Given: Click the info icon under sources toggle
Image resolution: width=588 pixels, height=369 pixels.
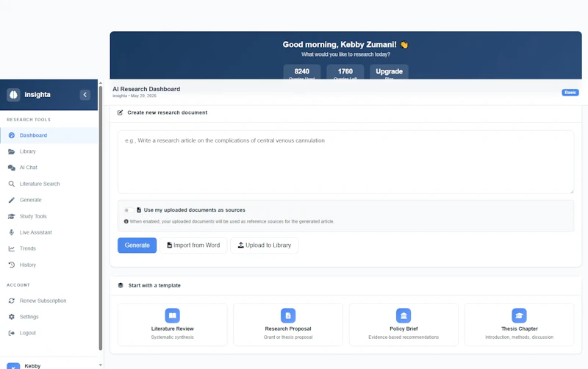Looking at the screenshot, I should tap(126, 221).
